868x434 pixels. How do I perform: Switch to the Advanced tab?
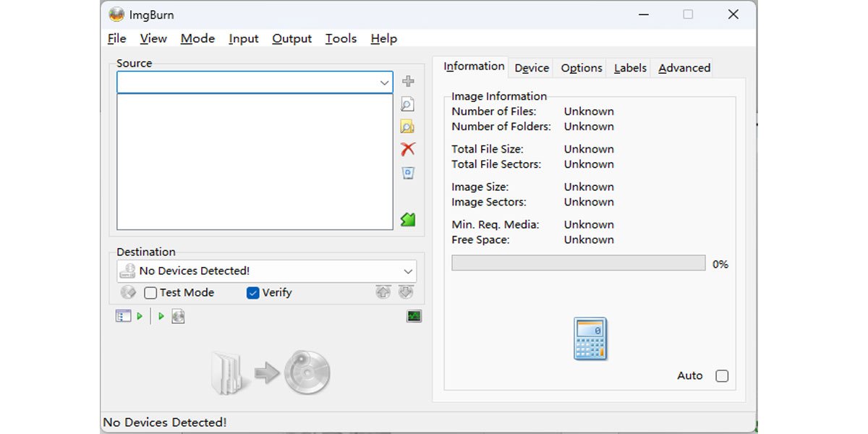click(684, 68)
